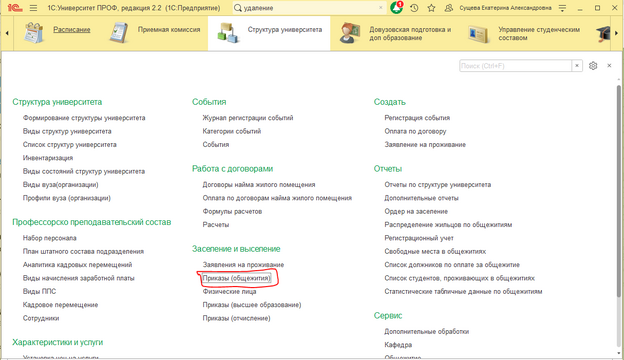Click the user profile icon
The image size is (624, 360).
coord(448,8)
